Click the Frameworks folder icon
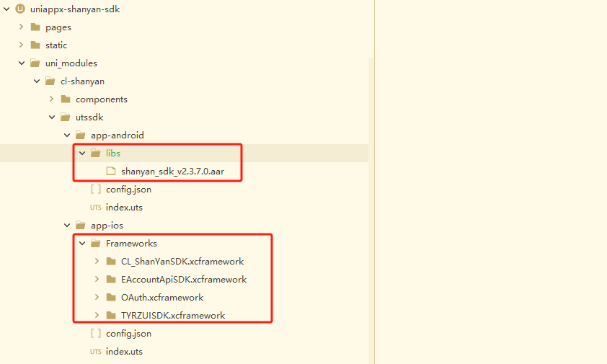607x364 pixels. coord(96,243)
